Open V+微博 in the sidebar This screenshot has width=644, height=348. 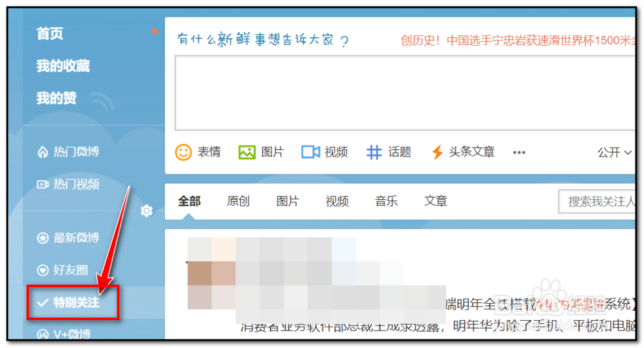coord(72,334)
